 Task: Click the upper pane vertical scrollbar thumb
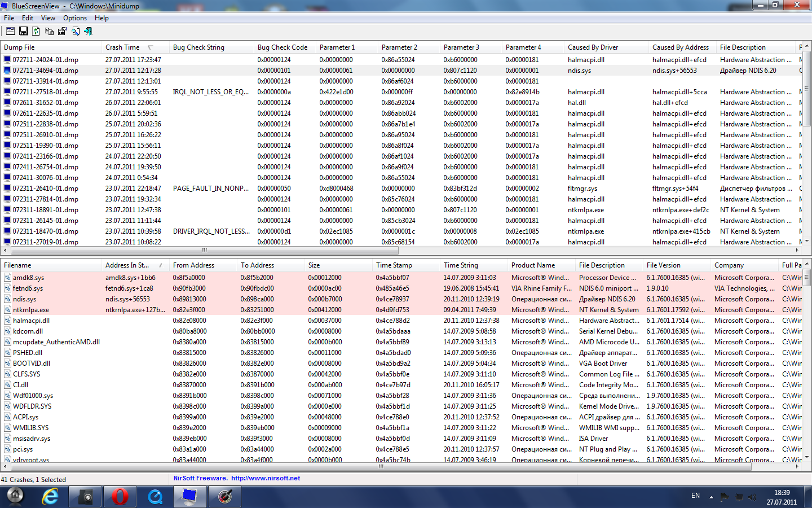[x=806, y=88]
